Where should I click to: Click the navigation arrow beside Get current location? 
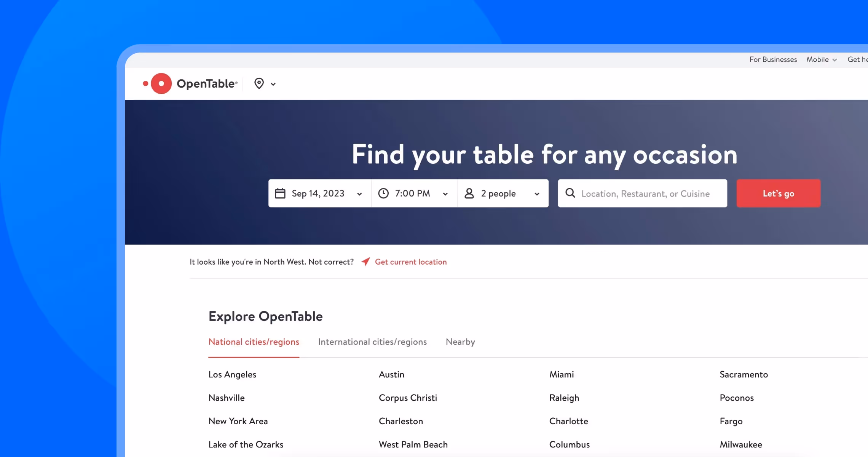[x=365, y=262]
